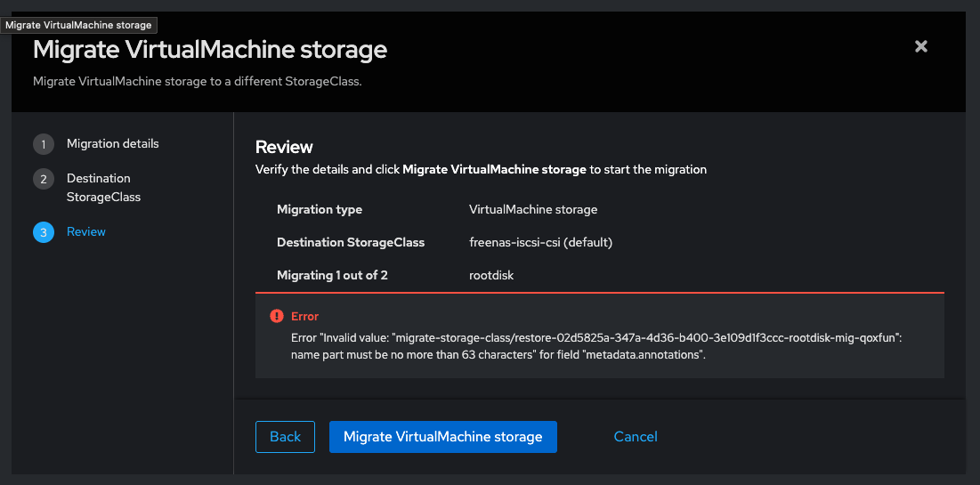The width and height of the screenshot is (980, 485).
Task: Click the dialog title Migrate VirtualMachine storage
Action: point(210,50)
